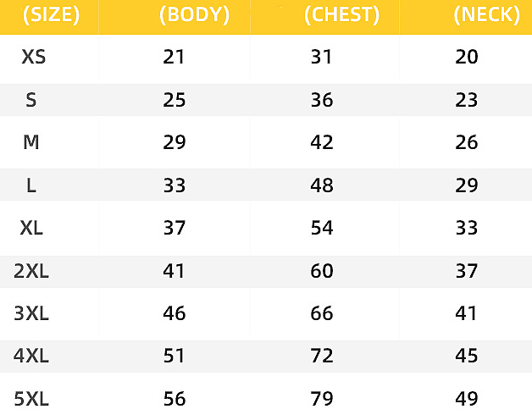Click chest value 31 for XS
This screenshot has height=420, width=532.
[x=322, y=58]
